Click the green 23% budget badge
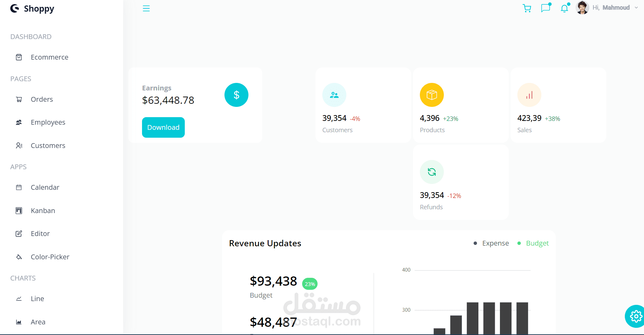Viewport: 644px width, 335px height. tap(310, 284)
